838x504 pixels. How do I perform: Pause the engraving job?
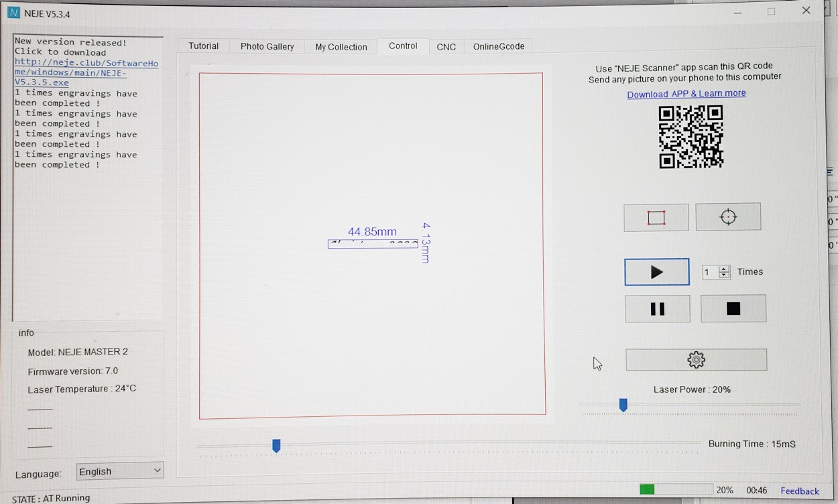tap(657, 309)
